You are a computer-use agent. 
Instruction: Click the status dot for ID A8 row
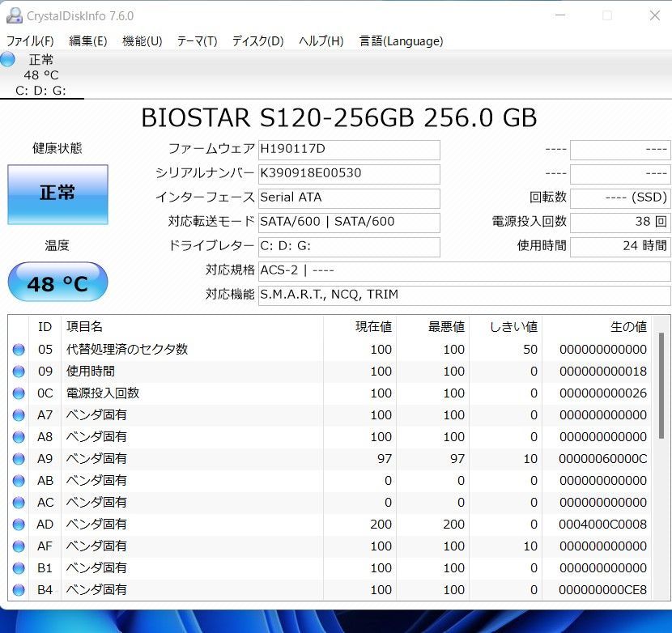(x=19, y=437)
